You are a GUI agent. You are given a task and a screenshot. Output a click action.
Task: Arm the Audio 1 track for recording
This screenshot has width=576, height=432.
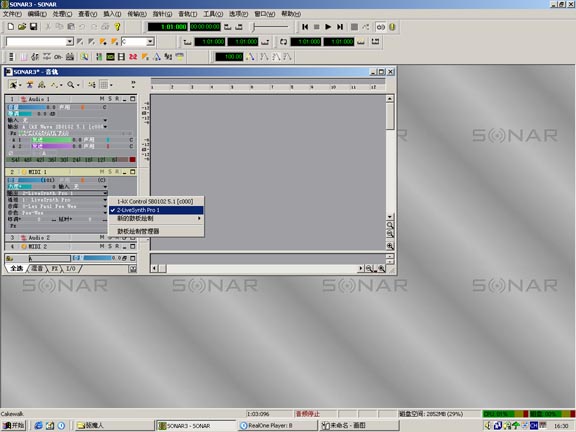click(x=117, y=99)
